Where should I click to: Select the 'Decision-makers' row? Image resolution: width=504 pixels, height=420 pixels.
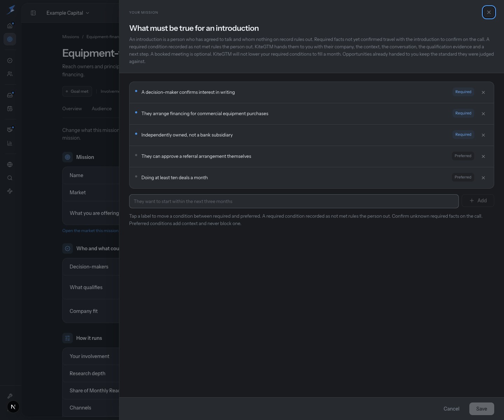pos(91,267)
